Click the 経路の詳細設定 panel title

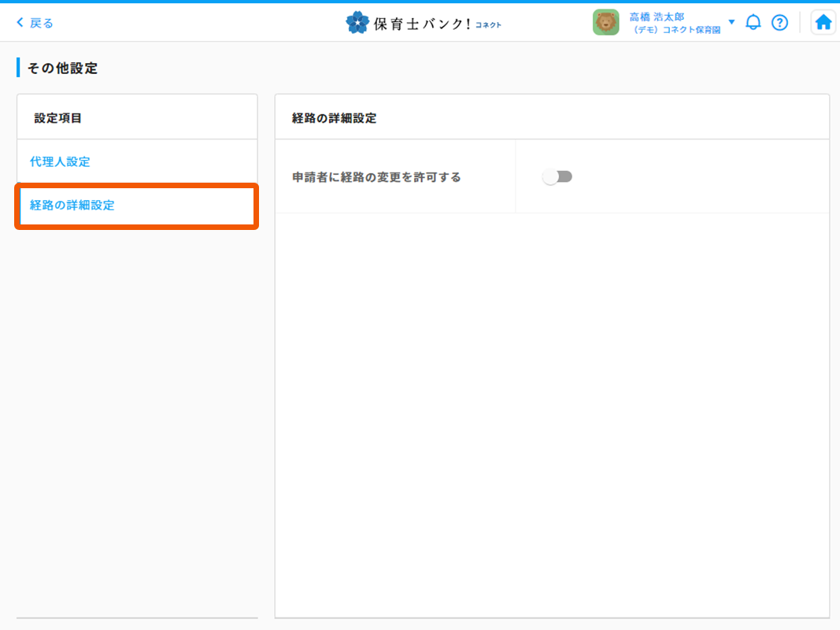334,118
